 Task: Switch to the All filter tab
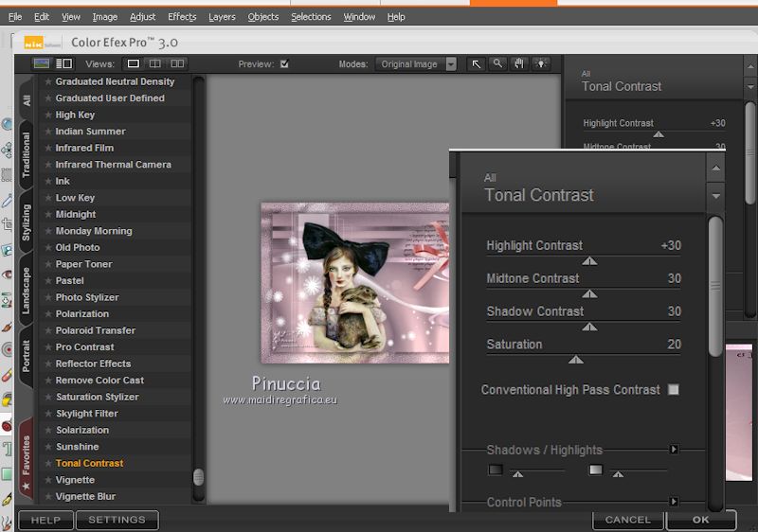[x=27, y=100]
